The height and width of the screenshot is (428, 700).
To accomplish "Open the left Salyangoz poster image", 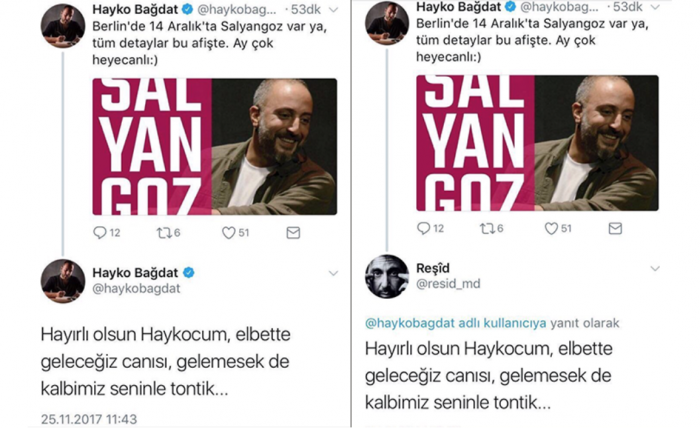I will pos(215,146).
